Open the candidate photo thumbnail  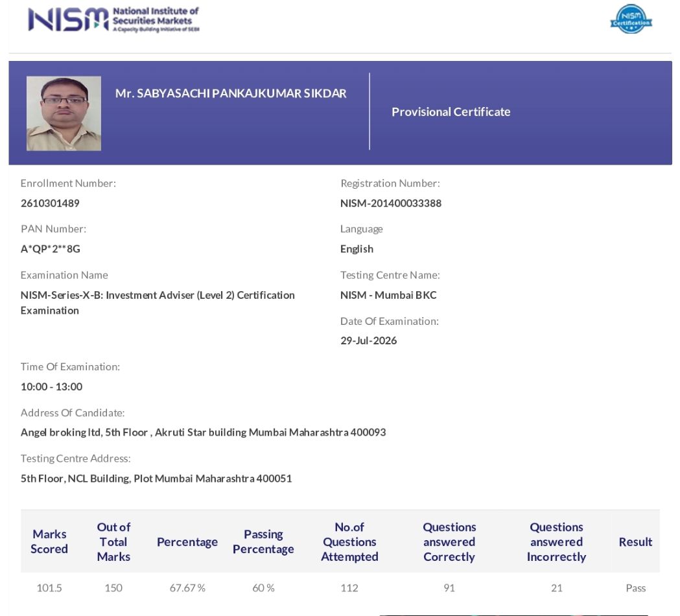[x=64, y=113]
